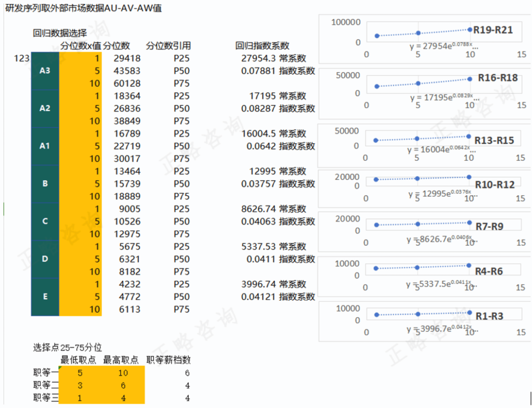532x409 pixels.
Task: Select the constant coefficient 8626.74
Action: tap(259, 209)
